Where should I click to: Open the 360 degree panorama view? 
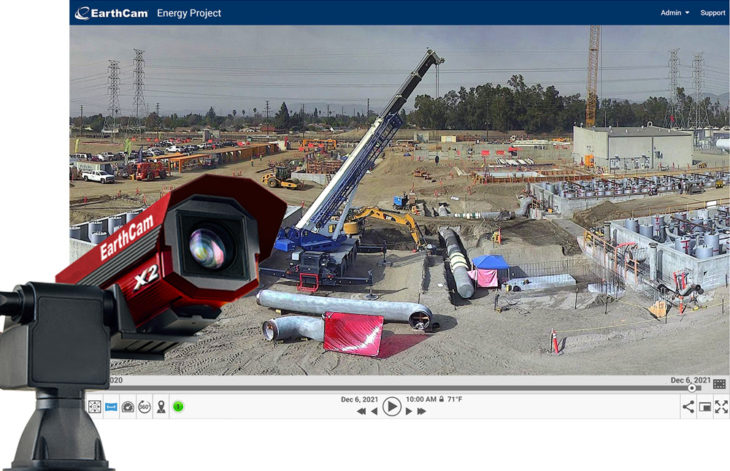click(144, 407)
